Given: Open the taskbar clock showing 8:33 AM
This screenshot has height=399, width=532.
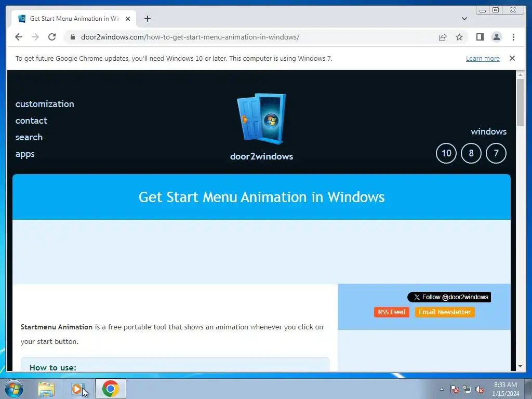Looking at the screenshot, I should click(x=506, y=389).
